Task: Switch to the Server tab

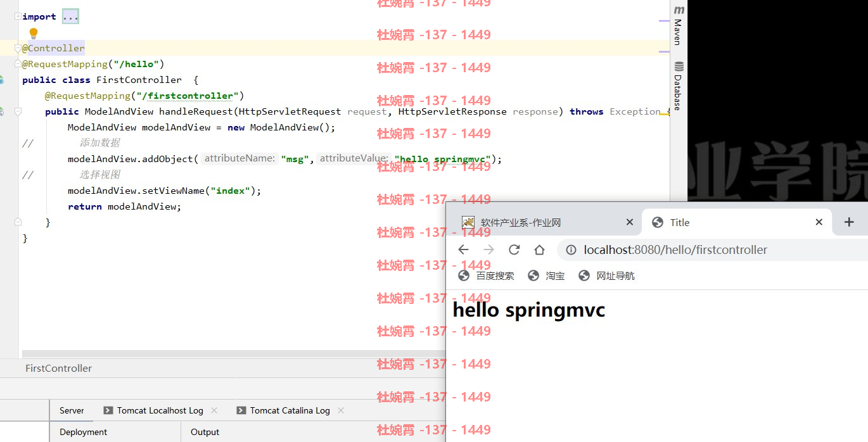Action: click(72, 410)
